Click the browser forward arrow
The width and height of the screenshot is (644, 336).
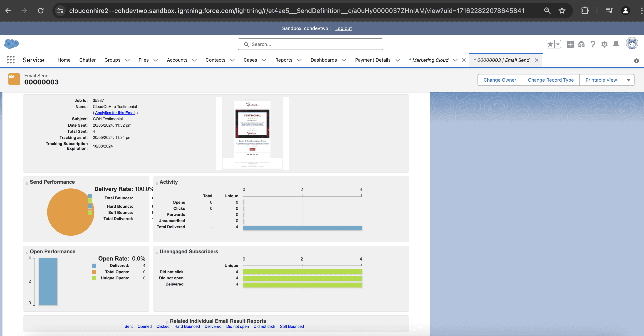point(24,10)
